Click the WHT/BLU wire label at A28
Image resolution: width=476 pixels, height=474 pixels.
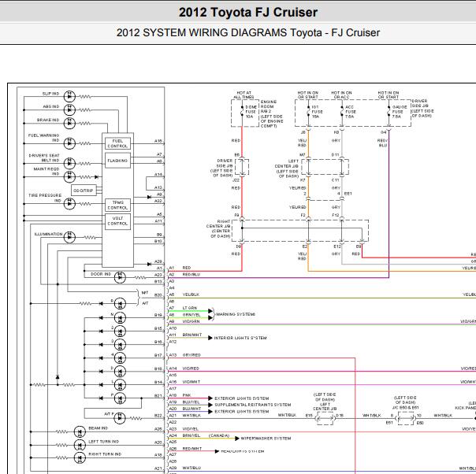click(192, 468)
